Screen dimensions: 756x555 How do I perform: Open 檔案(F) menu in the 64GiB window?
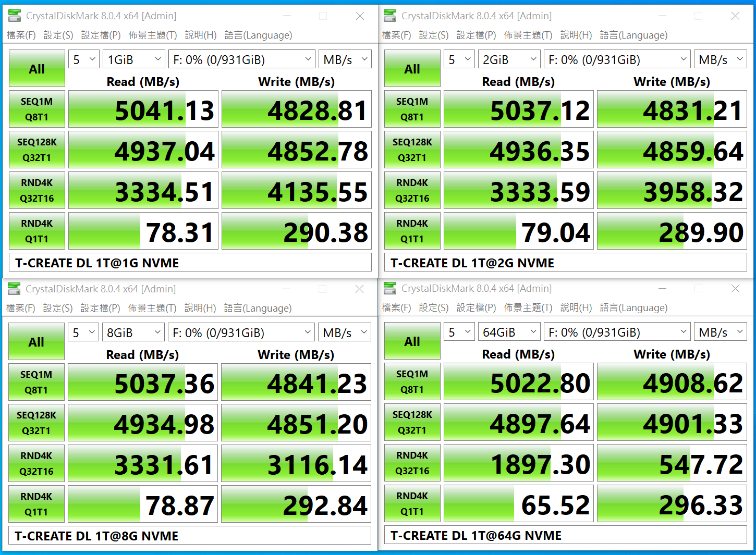tap(397, 307)
